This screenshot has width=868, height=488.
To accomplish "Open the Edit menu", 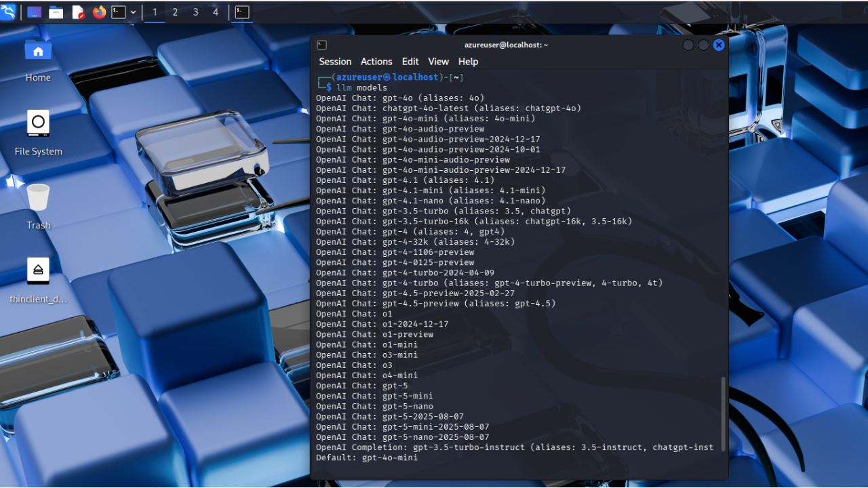I will click(410, 62).
